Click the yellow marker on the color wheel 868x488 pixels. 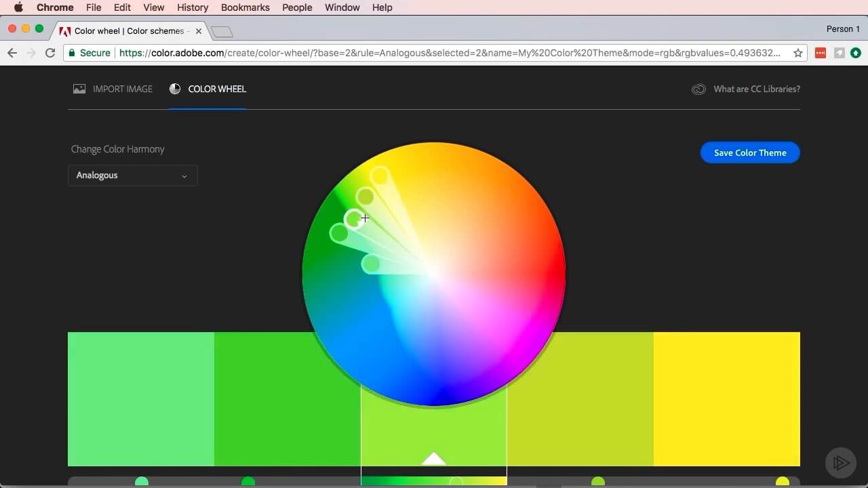pos(380,176)
